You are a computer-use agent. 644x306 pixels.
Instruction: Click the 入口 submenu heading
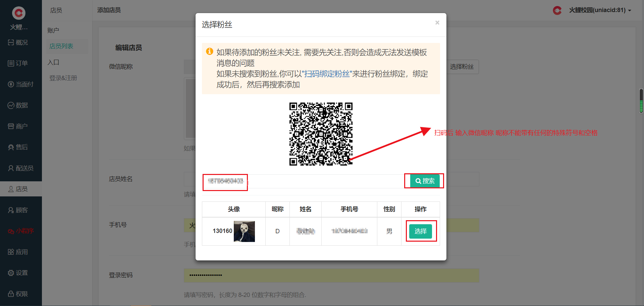pos(53,62)
